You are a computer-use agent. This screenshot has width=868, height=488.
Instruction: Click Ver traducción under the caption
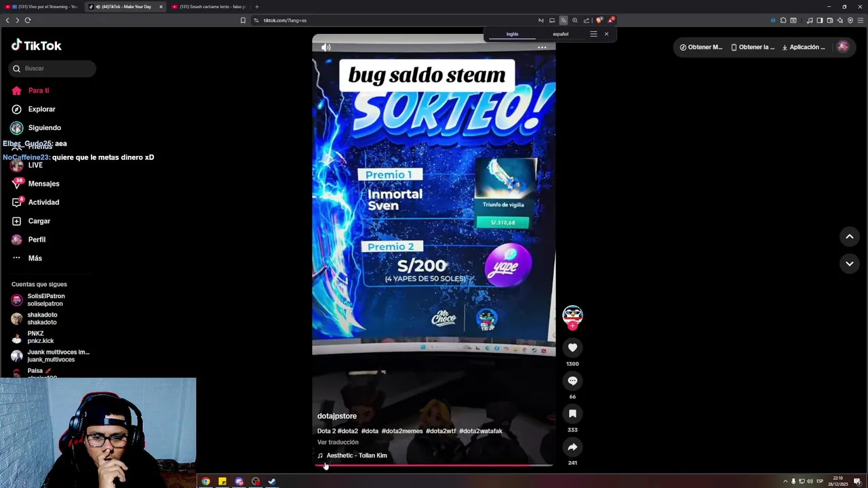(x=338, y=443)
